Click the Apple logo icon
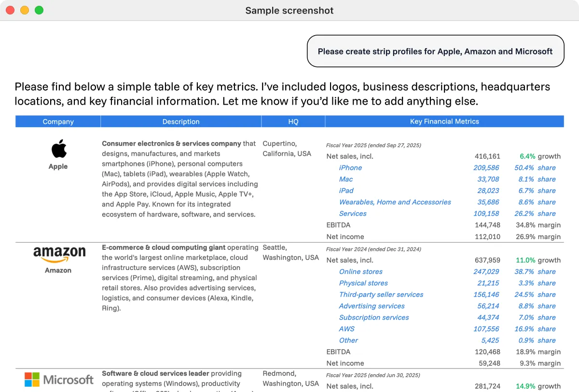 click(x=58, y=149)
